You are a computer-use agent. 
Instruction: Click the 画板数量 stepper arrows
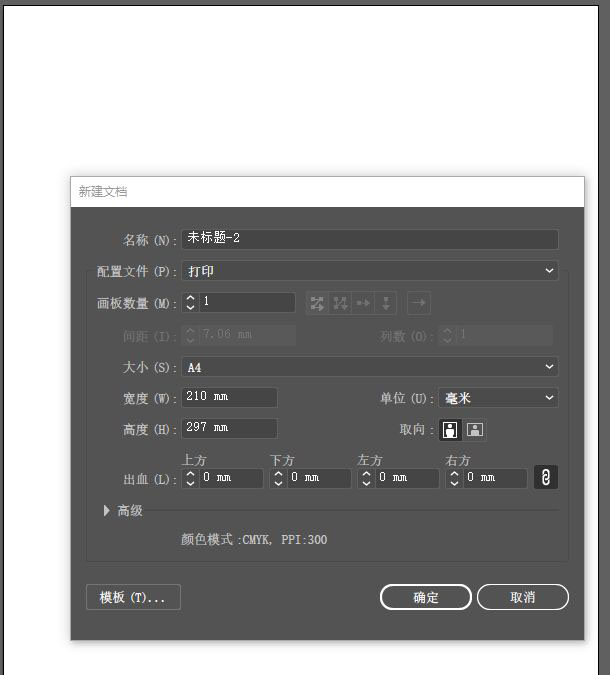[x=190, y=302]
